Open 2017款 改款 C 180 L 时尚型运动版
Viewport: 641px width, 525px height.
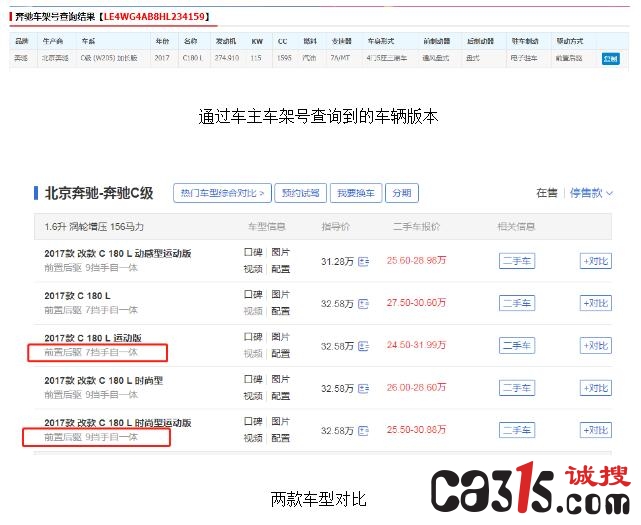point(118,423)
